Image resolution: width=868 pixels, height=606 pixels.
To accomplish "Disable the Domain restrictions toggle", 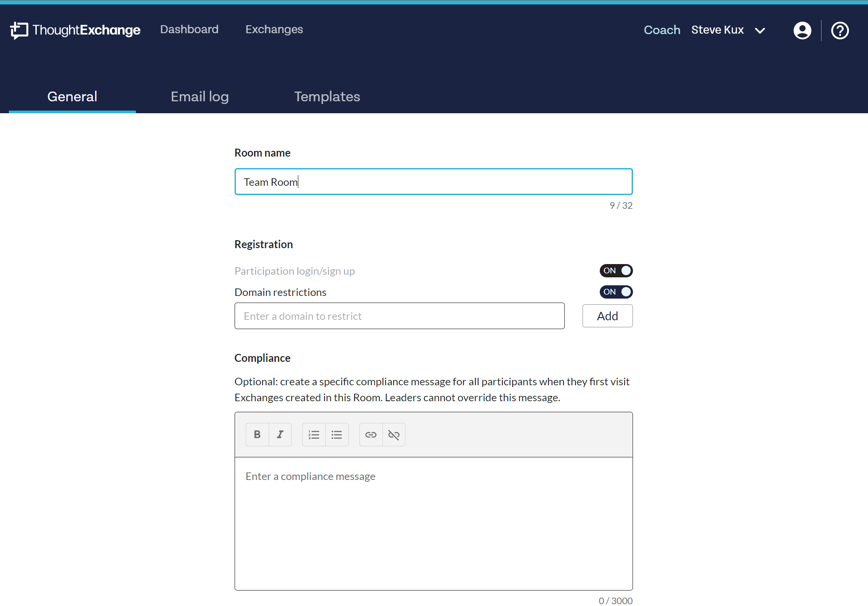I will (x=616, y=292).
